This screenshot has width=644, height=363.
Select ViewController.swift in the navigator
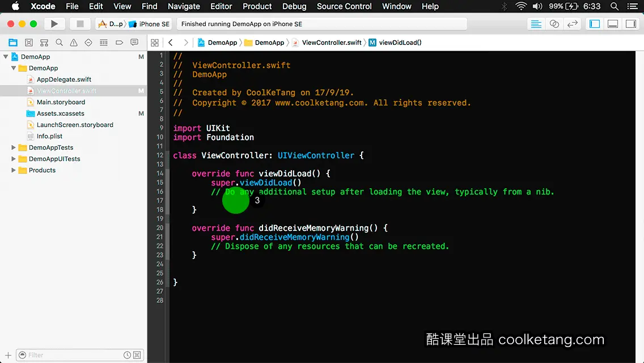[x=66, y=91]
